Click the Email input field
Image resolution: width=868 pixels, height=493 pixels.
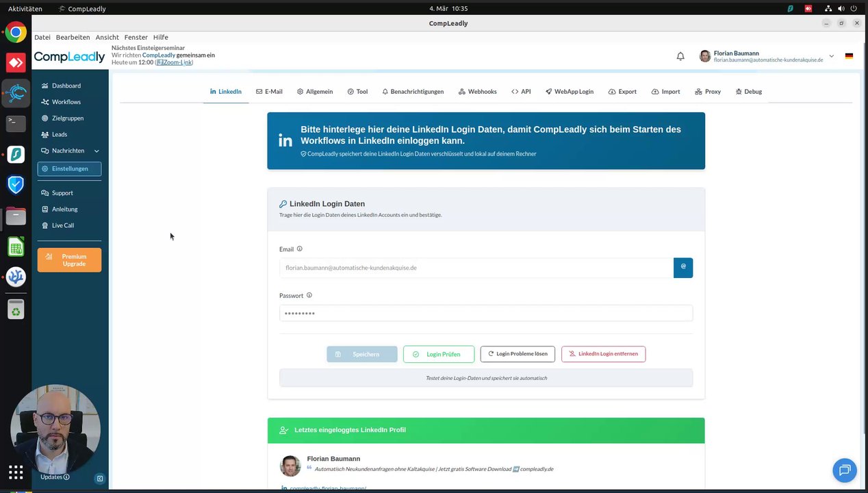476,268
